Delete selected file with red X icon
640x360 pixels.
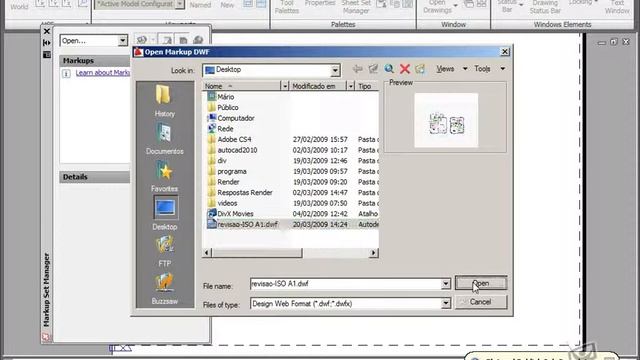pos(404,69)
